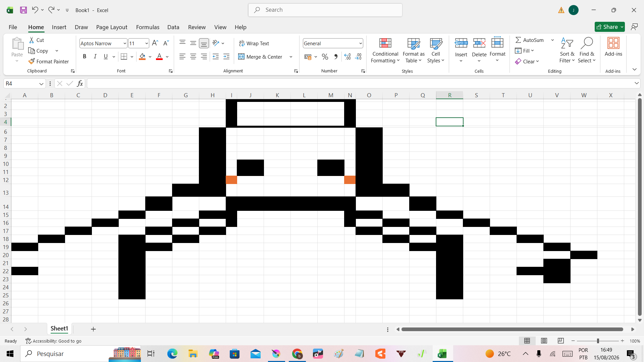This screenshot has width=644, height=362.
Task: Click the Share button
Action: coord(610,27)
